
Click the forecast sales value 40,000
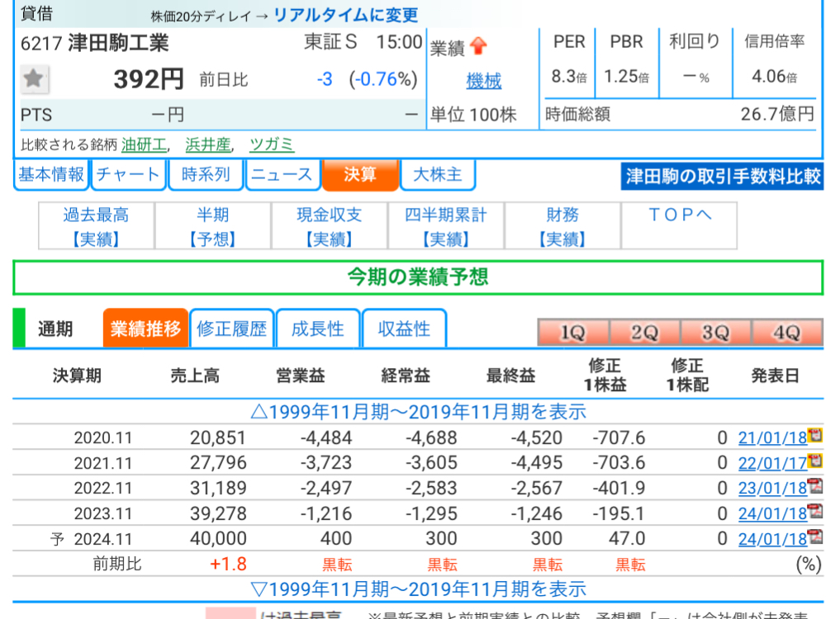pyautogui.click(x=218, y=539)
